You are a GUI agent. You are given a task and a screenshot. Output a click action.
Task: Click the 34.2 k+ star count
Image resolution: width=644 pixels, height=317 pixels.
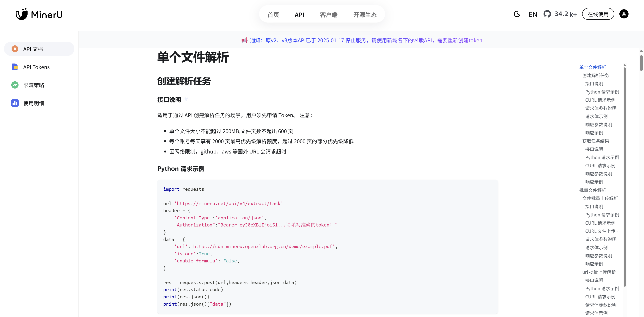566,14
